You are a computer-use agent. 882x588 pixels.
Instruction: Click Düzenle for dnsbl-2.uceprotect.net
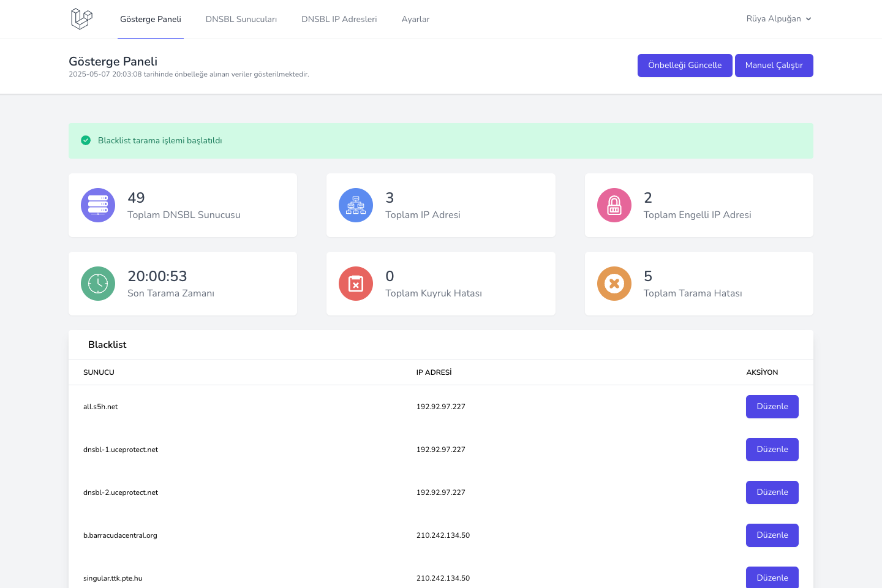[772, 492]
